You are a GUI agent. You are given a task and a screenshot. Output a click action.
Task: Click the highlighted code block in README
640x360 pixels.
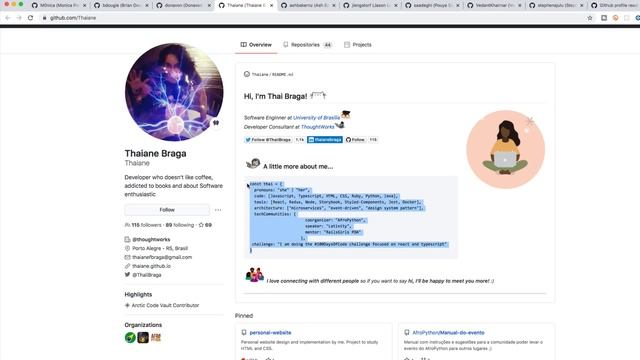351,218
